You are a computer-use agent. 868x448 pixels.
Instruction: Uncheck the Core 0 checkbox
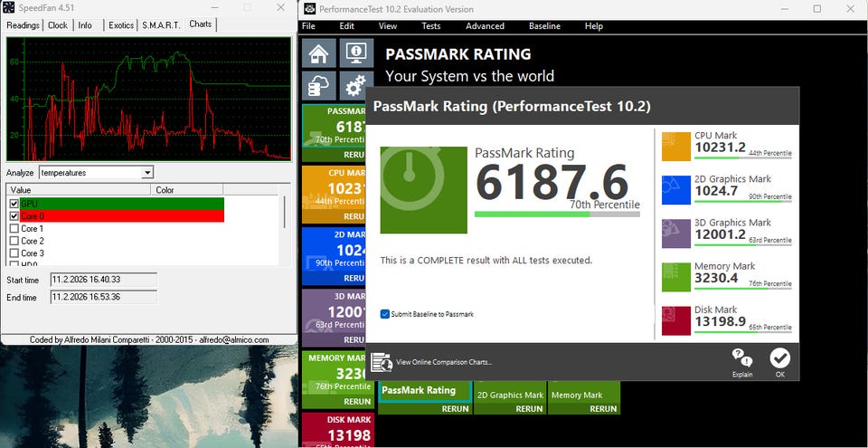[14, 216]
